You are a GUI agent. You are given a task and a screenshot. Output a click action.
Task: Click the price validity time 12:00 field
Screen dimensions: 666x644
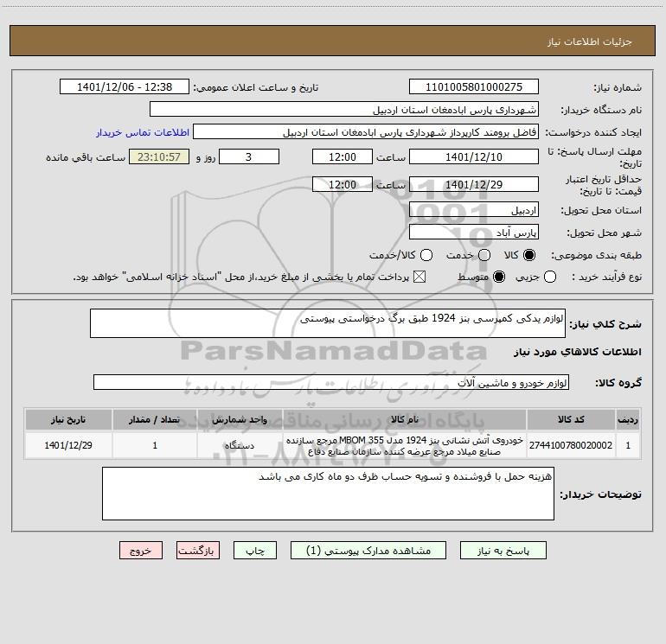click(x=343, y=184)
